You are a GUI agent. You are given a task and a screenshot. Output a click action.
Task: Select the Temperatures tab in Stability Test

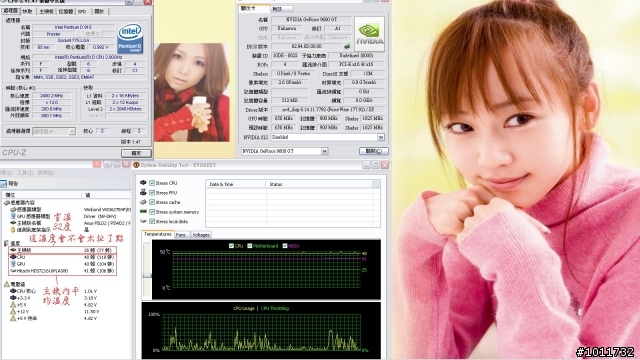click(158, 234)
